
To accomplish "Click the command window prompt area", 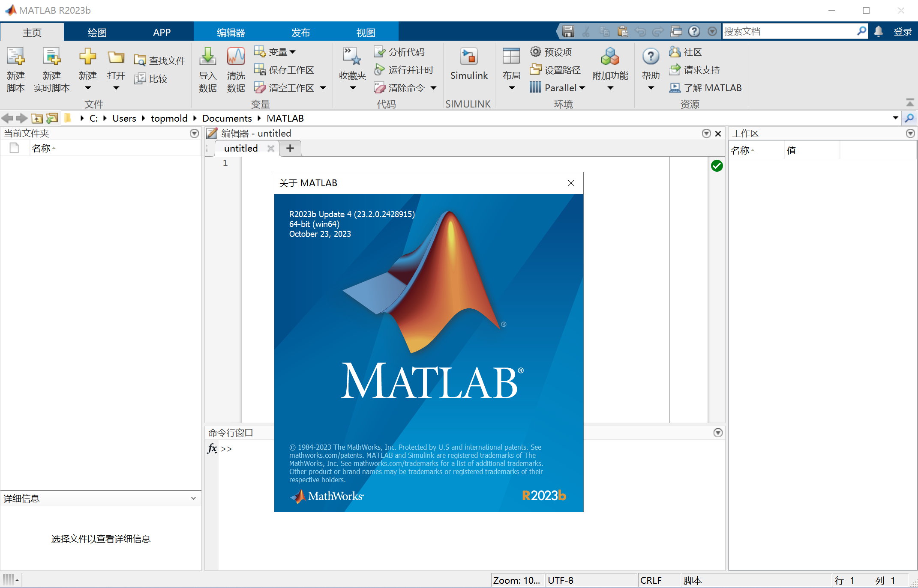I will tap(471, 505).
